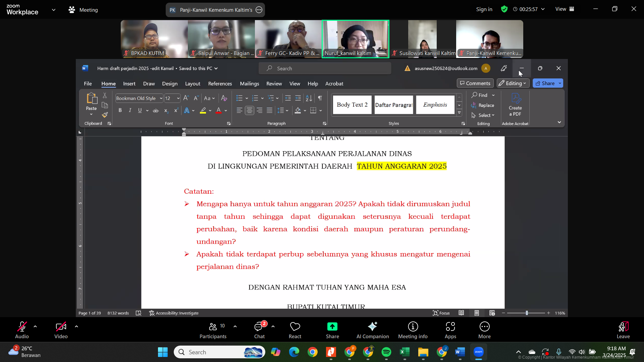Click Sign in in Zoom
This screenshot has width=644, height=362.
(x=484, y=9)
